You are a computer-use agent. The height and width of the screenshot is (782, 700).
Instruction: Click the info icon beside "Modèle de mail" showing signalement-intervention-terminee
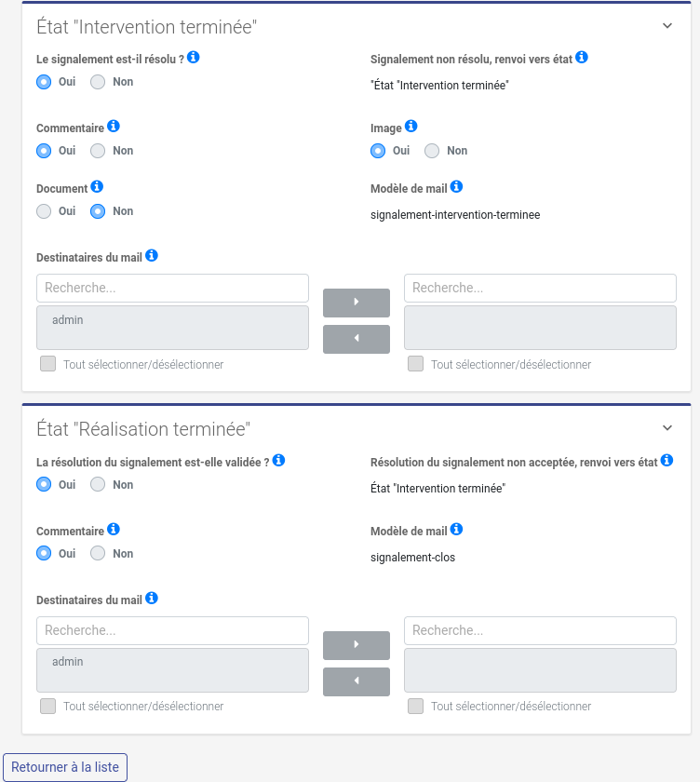(x=456, y=185)
